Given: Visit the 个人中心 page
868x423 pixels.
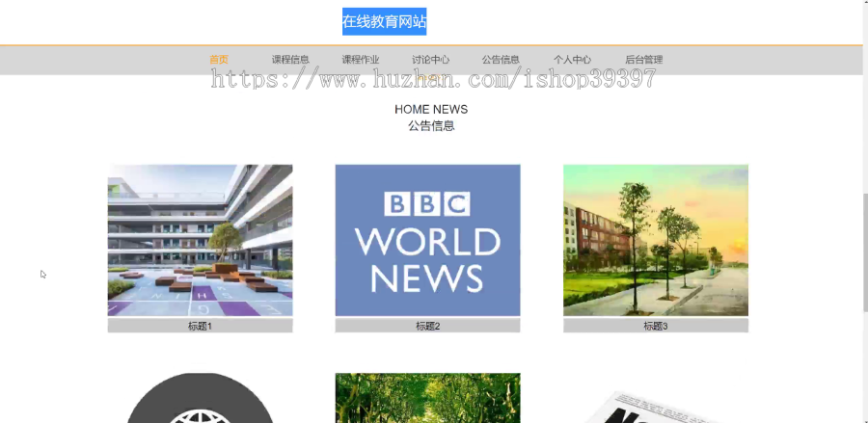Looking at the screenshot, I should coord(572,60).
